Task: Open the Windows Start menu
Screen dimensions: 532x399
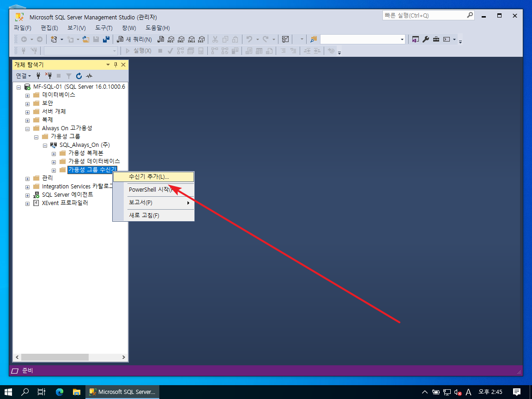Action: click(x=8, y=392)
